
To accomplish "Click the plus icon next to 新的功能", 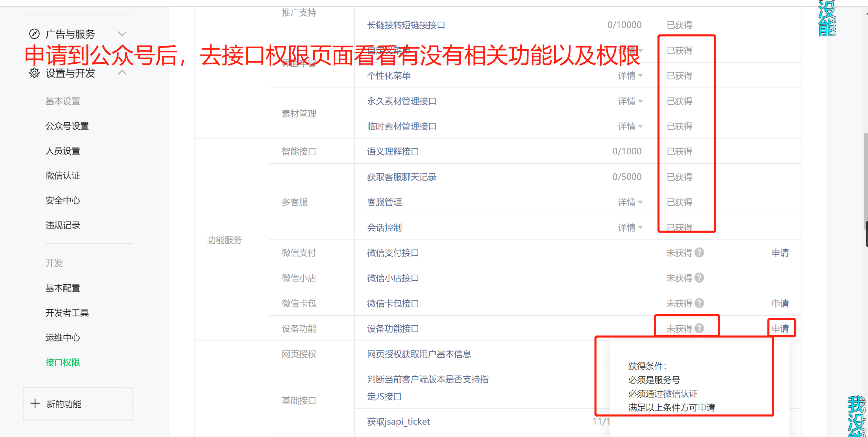I will point(35,404).
